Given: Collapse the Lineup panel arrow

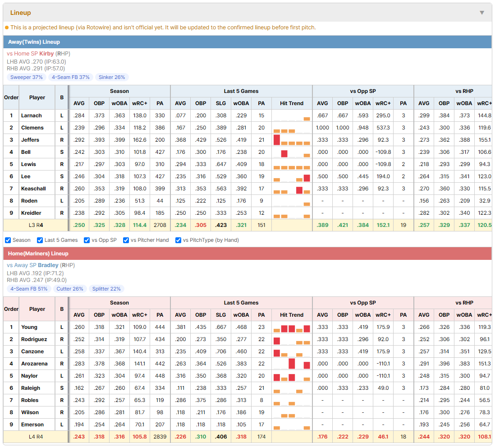Looking at the screenshot, I should click(x=482, y=13).
